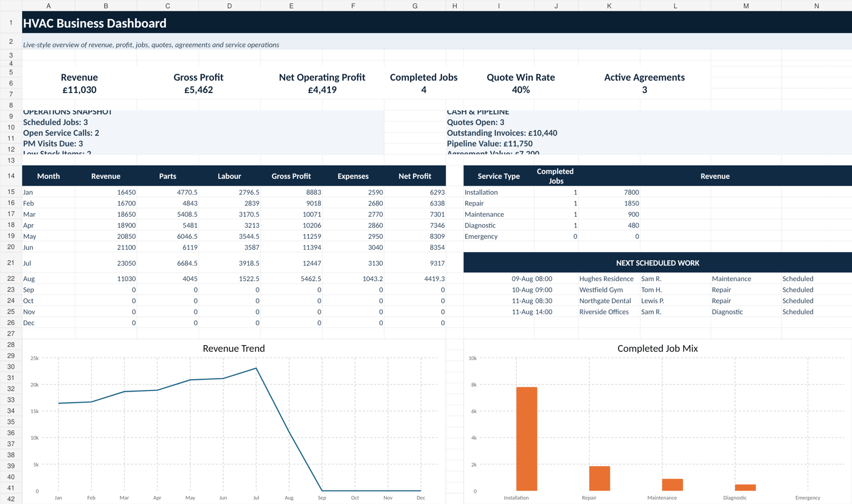Select the row 14 header
Viewport: 852px width, 504px height.
11,176
